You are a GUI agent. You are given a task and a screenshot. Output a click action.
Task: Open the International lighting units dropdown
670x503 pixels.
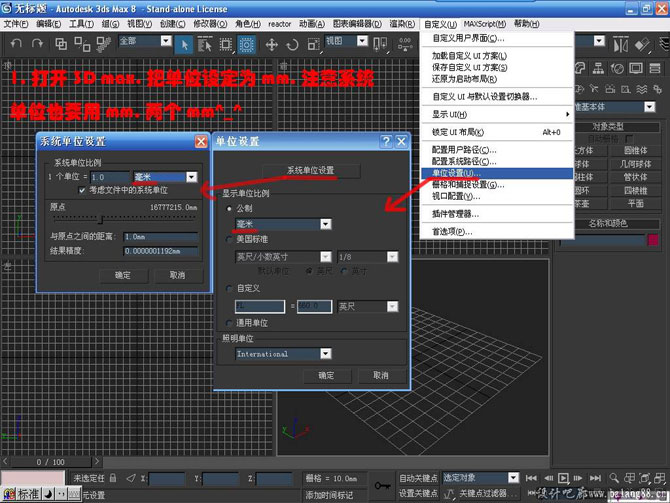(326, 353)
